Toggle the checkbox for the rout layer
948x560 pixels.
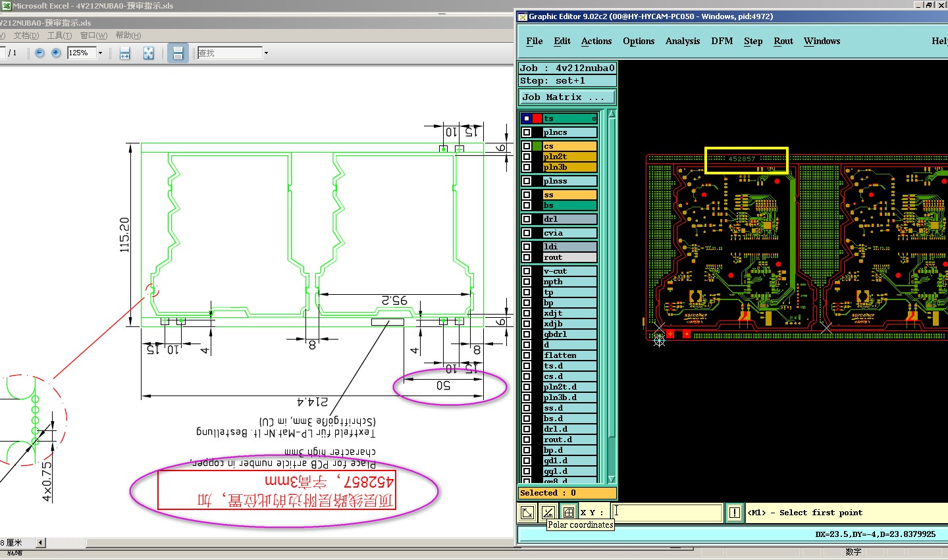[527, 257]
